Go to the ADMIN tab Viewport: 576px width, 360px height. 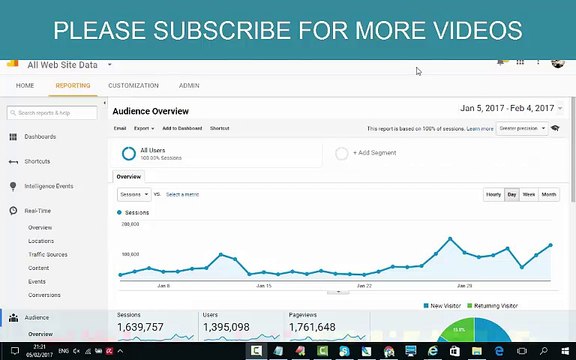tap(189, 86)
